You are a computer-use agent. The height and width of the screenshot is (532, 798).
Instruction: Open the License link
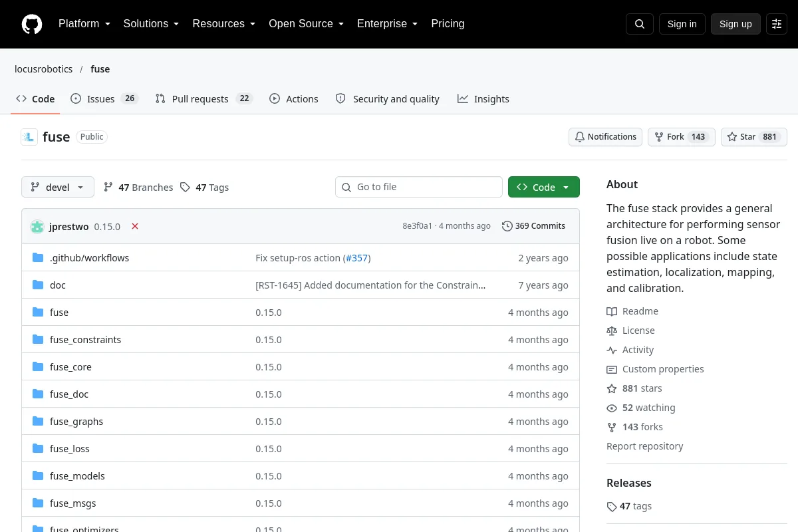tap(630, 331)
